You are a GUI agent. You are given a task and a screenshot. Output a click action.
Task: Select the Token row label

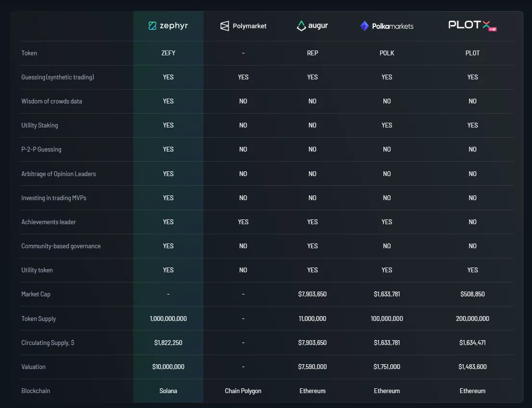(29, 53)
